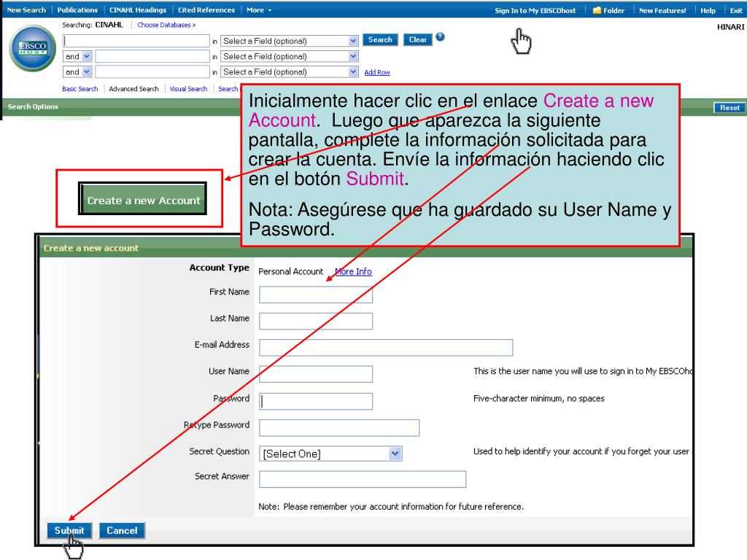The height and width of the screenshot is (560, 747).
Task: Click Exit in top bar
Action: [x=736, y=10]
